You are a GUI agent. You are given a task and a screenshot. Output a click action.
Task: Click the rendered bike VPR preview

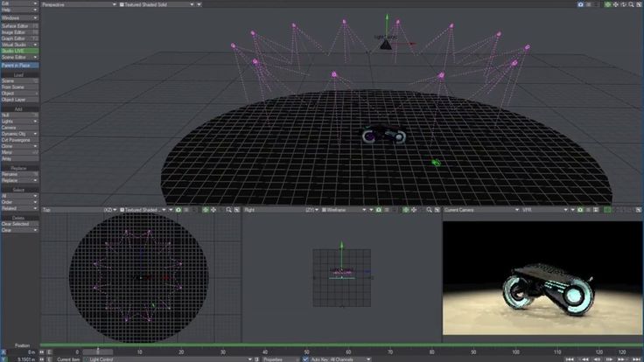point(542,278)
